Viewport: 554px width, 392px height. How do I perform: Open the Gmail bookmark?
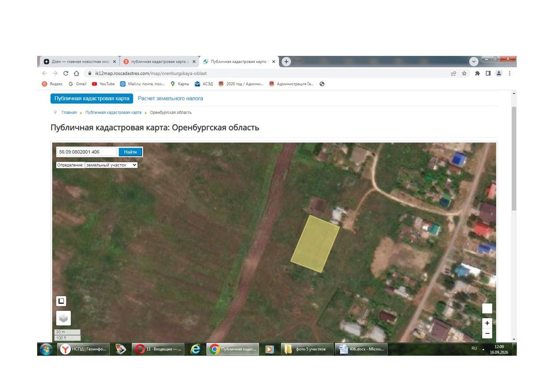77,84
